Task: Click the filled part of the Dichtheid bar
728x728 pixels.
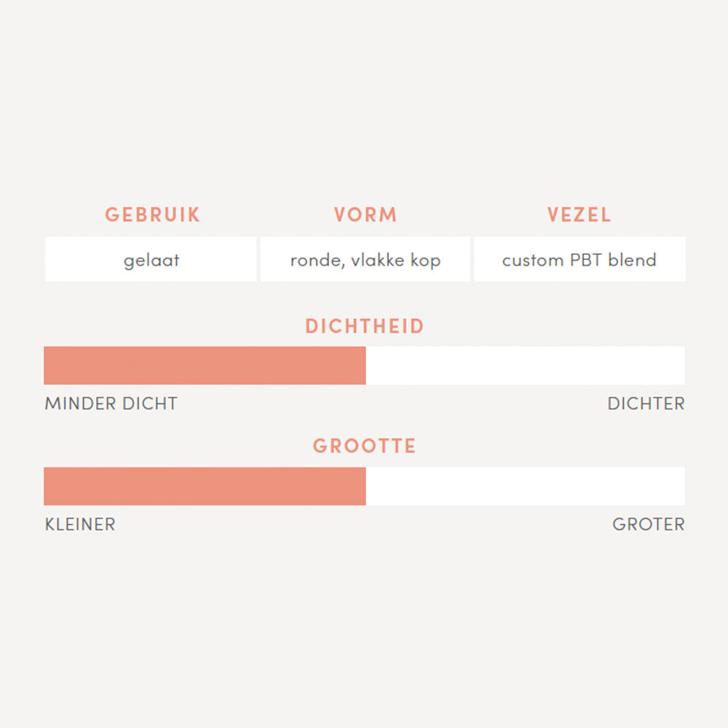Action: coord(205,365)
